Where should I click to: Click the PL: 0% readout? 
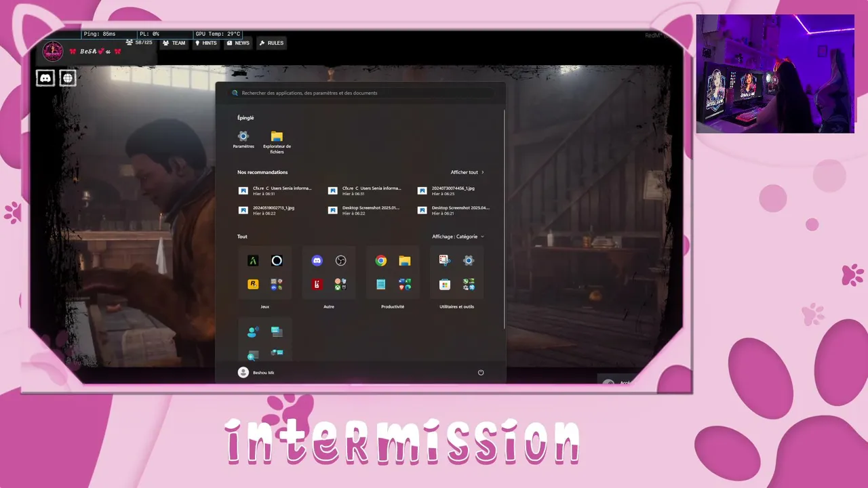click(149, 34)
